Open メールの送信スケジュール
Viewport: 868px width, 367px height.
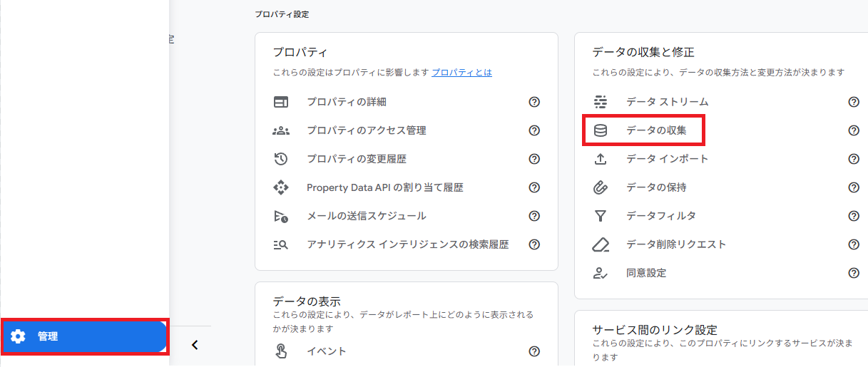(x=367, y=216)
